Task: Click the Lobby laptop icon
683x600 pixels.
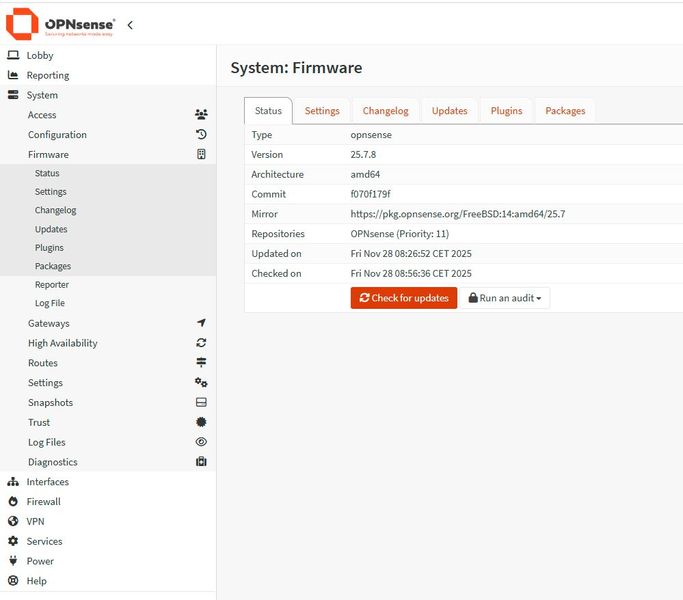Action: point(14,55)
